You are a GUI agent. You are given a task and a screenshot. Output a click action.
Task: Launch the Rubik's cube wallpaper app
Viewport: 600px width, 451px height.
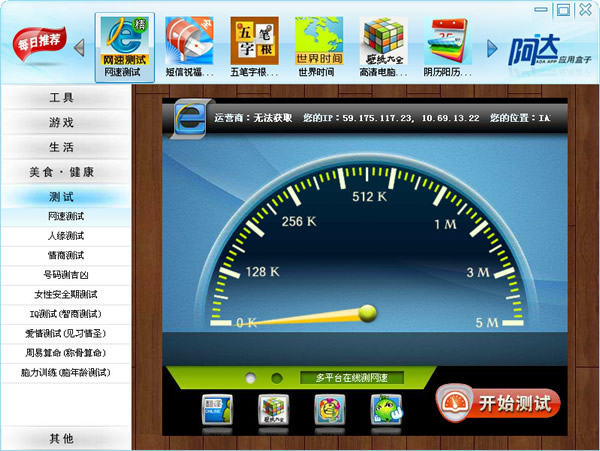click(383, 41)
